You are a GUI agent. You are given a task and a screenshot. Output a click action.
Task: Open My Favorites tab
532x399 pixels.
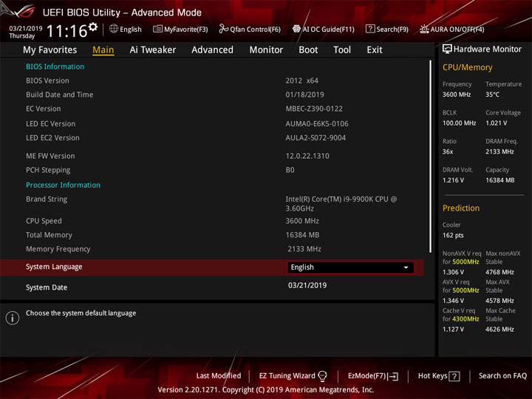coord(50,50)
